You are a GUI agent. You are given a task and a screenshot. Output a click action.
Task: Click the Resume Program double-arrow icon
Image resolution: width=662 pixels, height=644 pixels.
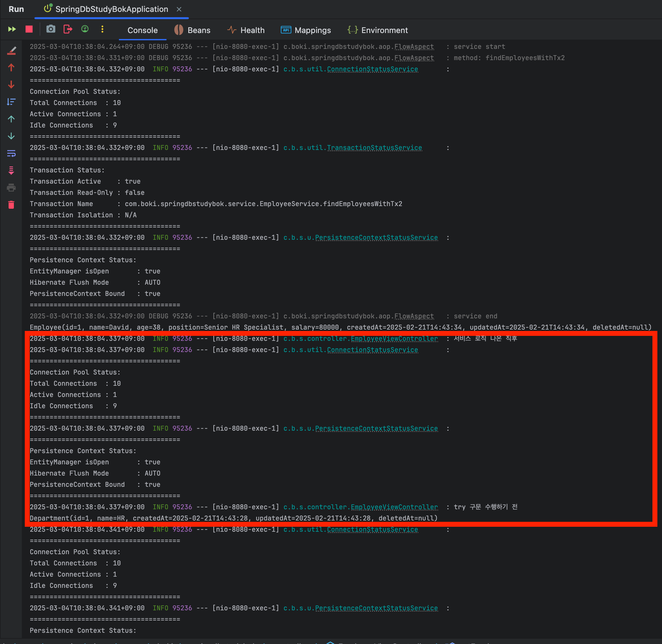tap(12, 29)
